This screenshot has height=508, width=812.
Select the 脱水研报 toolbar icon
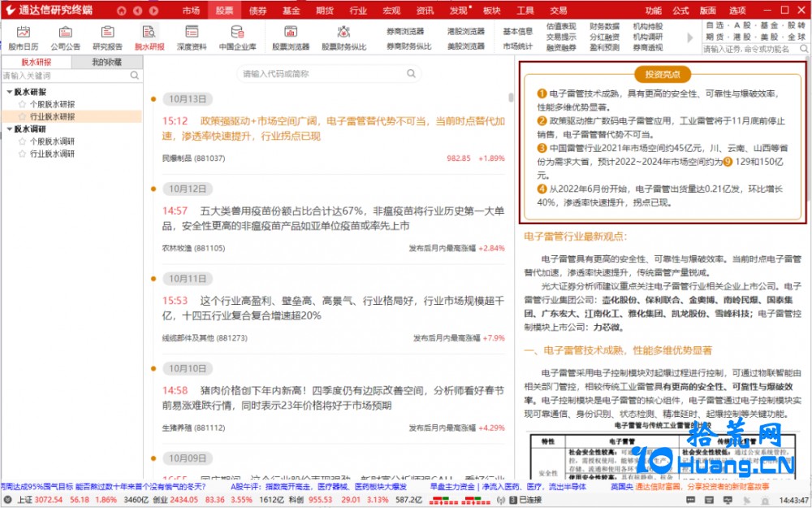point(149,38)
